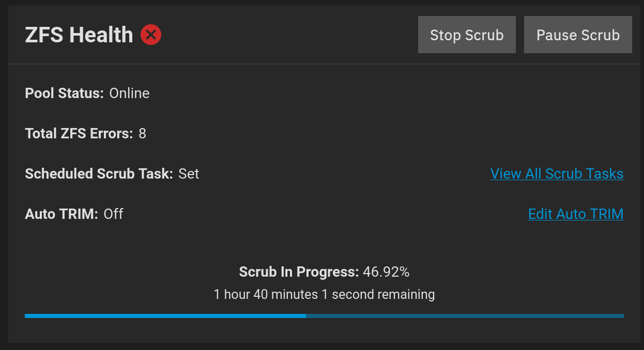644x350 pixels.
Task: Click the time remaining text
Action: [324, 294]
